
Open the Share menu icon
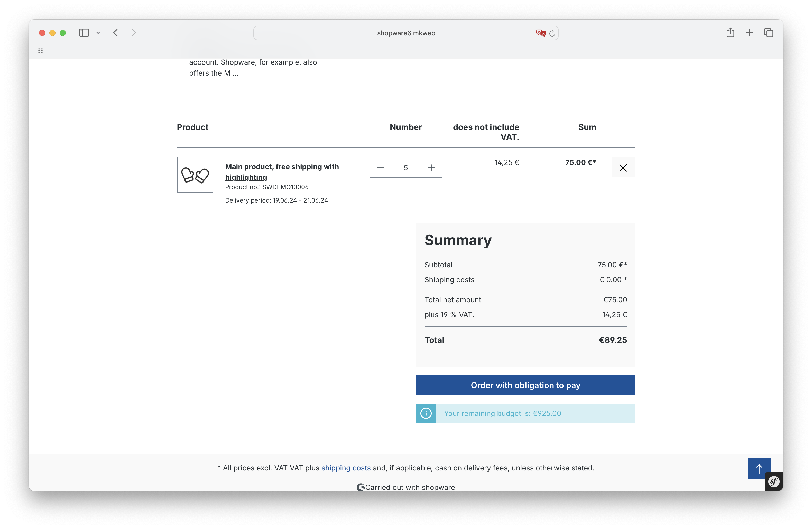pos(730,33)
